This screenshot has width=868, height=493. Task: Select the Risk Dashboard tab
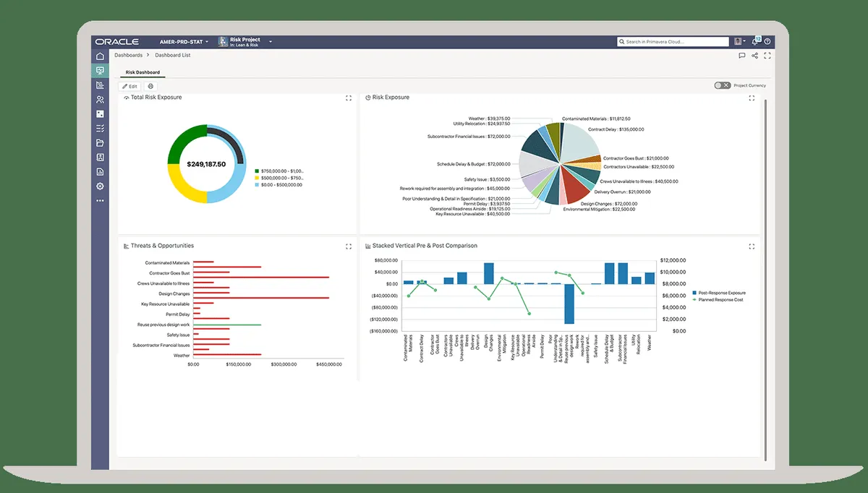[142, 72]
